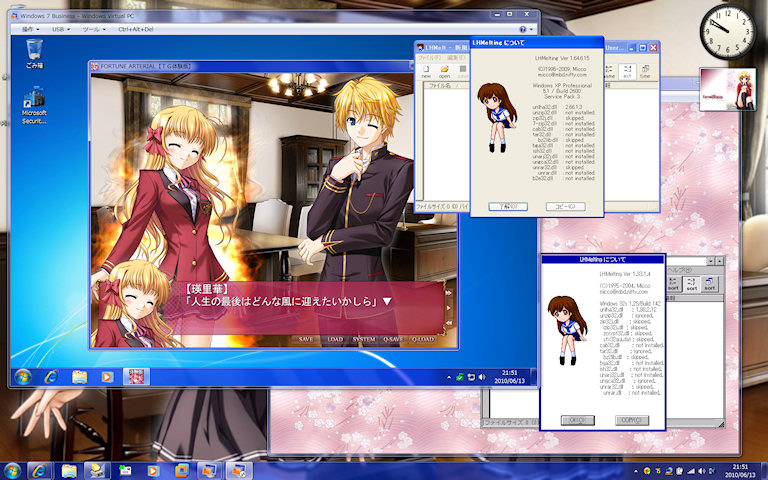
Task: Open the ツール menu in Windows Virtual PC
Action: [94, 29]
